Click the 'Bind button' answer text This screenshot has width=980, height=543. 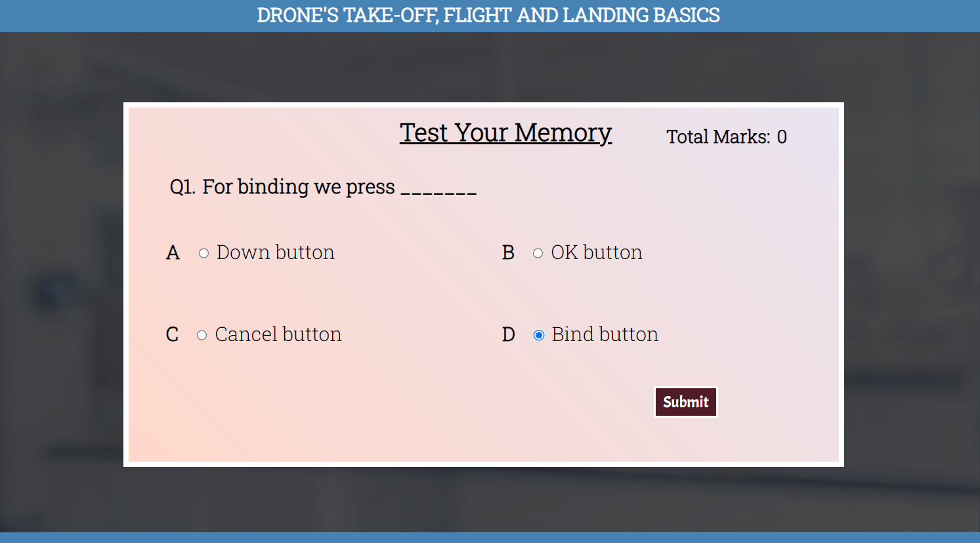605,334
